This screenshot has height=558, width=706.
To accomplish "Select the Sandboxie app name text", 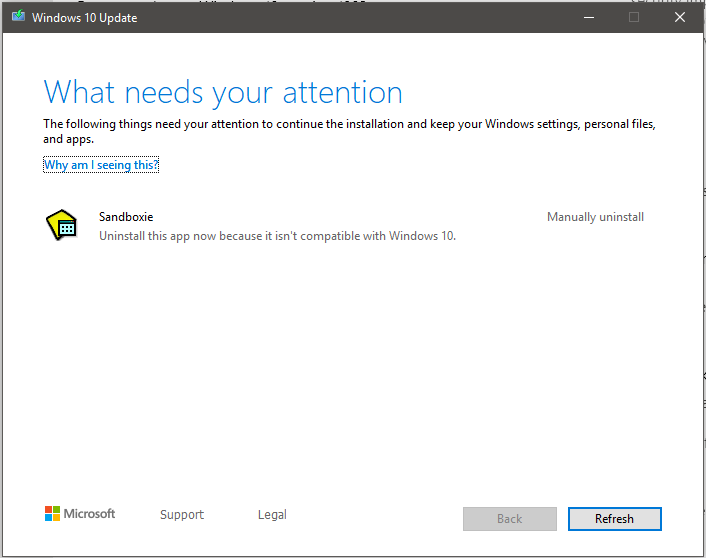I will coord(126,217).
